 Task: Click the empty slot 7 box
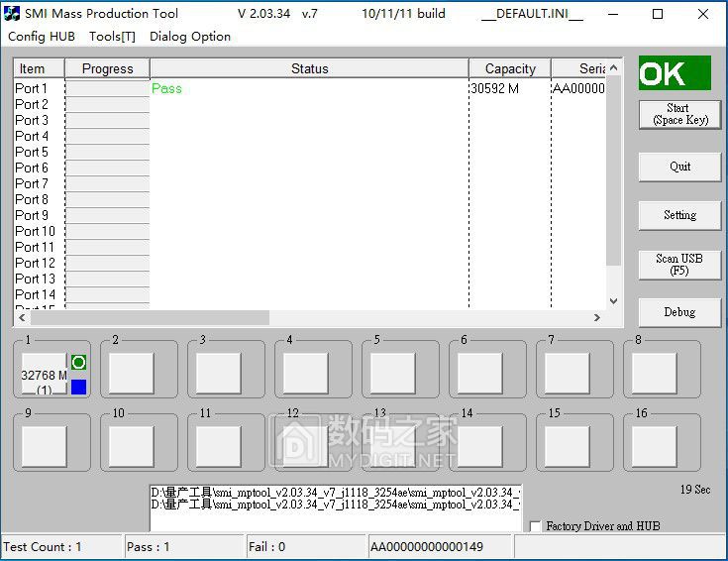(567, 374)
